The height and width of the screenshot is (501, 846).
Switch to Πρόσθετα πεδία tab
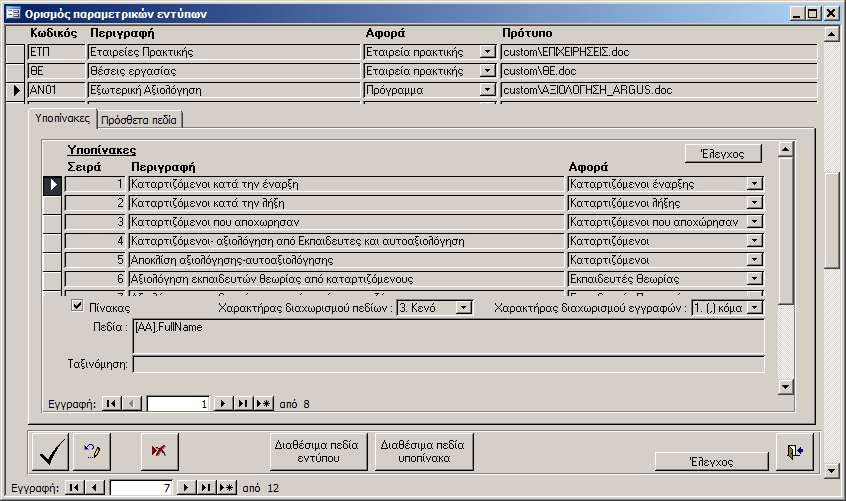139,119
